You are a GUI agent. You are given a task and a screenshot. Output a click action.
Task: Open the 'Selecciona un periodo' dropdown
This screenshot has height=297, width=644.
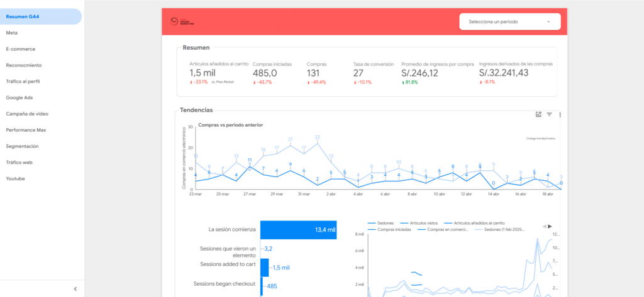509,21
